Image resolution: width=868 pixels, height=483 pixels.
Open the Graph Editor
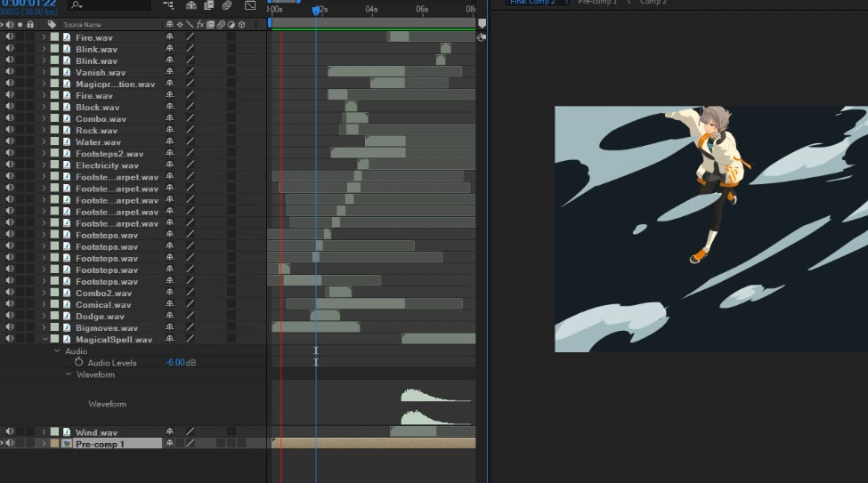(x=250, y=5)
